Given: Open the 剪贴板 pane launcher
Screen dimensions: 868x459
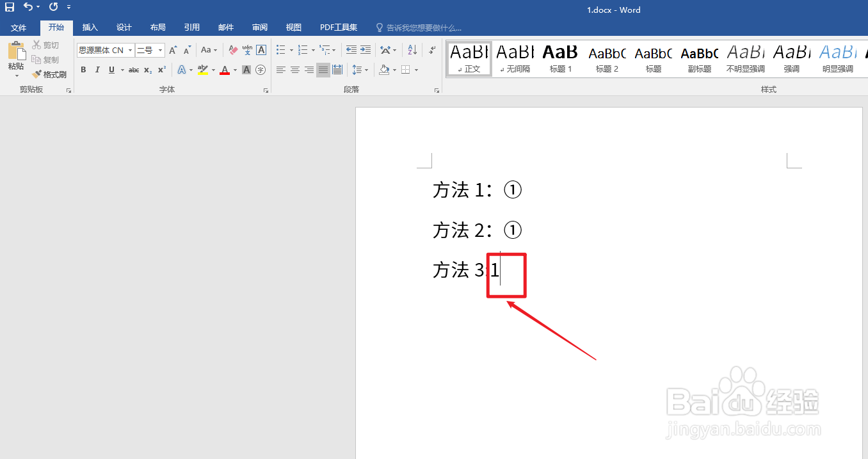Looking at the screenshot, I should click(x=68, y=91).
